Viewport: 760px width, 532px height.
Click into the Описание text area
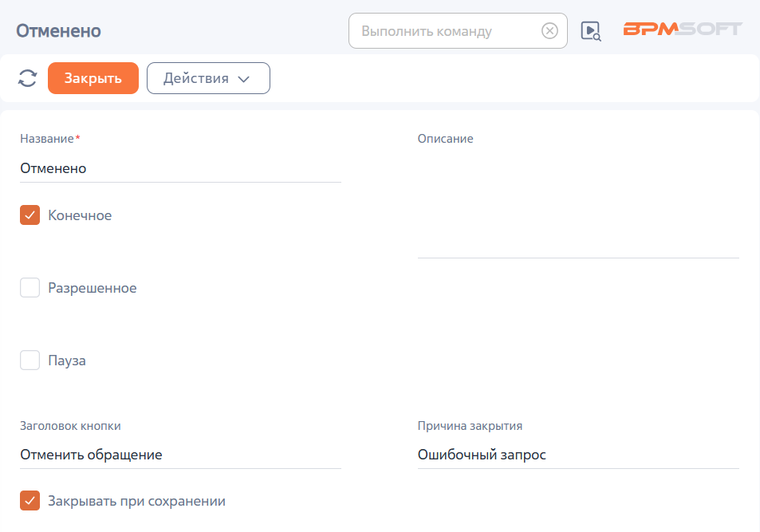(x=578, y=203)
